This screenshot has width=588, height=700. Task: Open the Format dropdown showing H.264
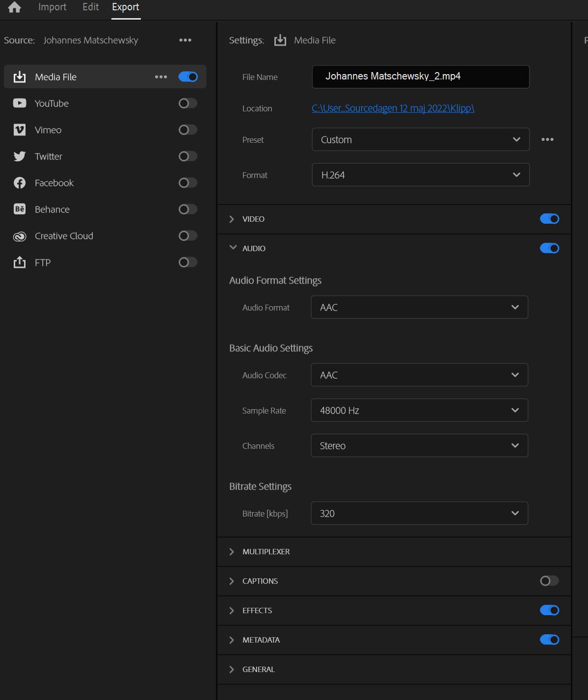(420, 175)
